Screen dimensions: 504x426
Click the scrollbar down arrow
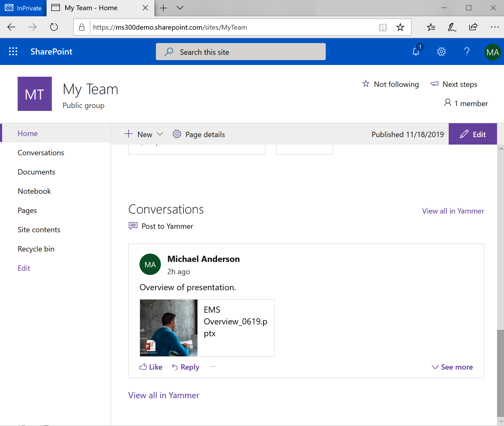[x=501, y=421]
